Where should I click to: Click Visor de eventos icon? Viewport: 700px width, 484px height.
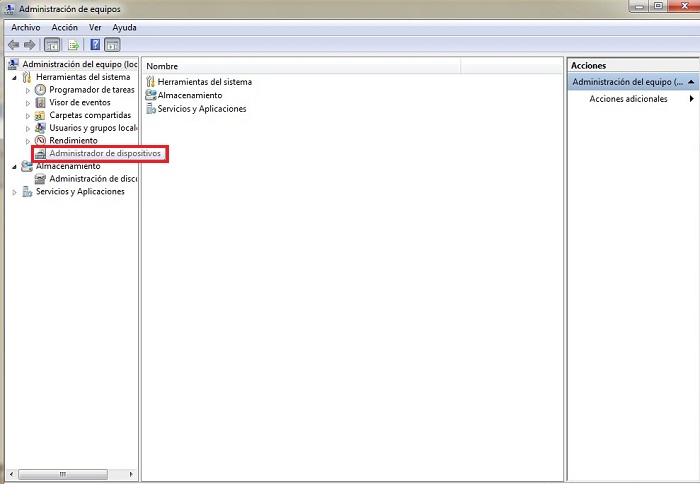click(x=40, y=103)
